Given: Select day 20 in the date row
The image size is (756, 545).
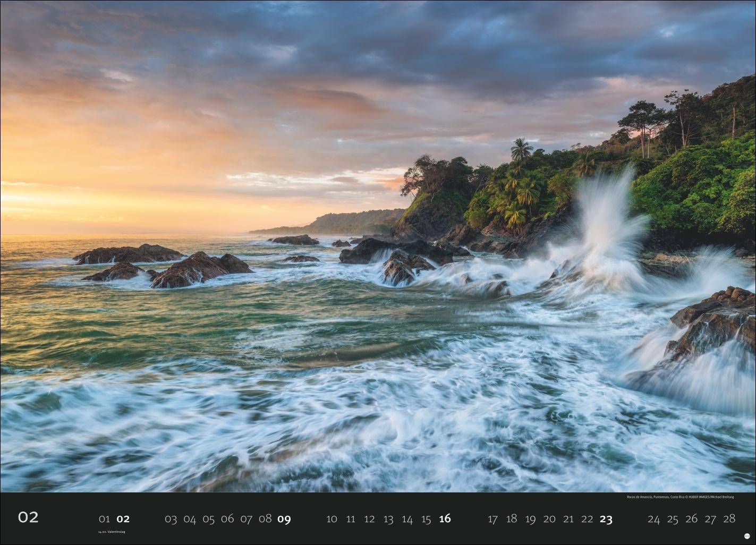Looking at the screenshot, I should coord(549,519).
